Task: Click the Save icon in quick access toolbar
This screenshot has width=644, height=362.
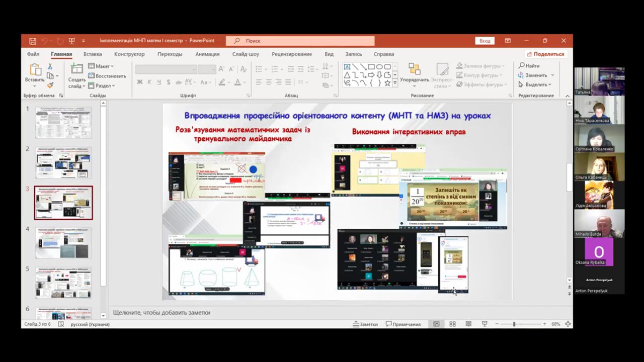Action: (33, 41)
